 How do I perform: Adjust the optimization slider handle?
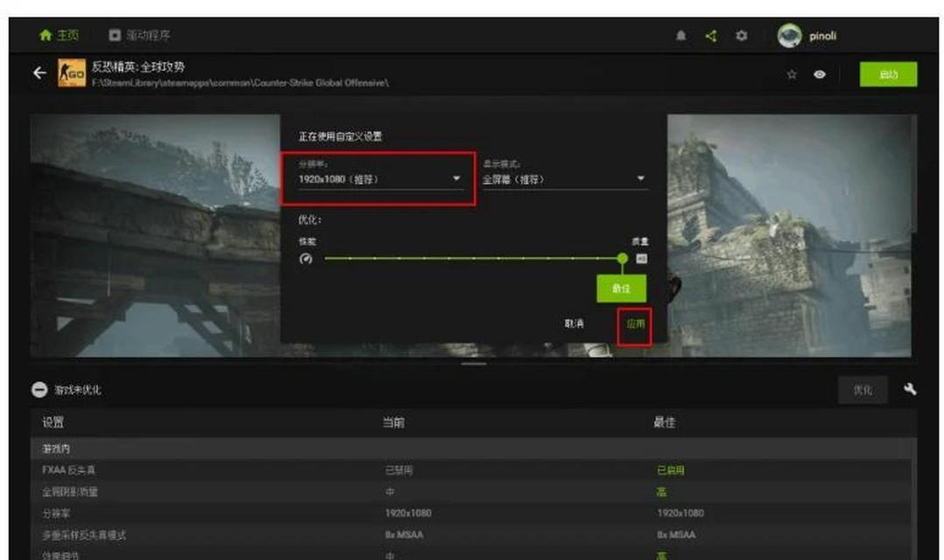tap(622, 259)
